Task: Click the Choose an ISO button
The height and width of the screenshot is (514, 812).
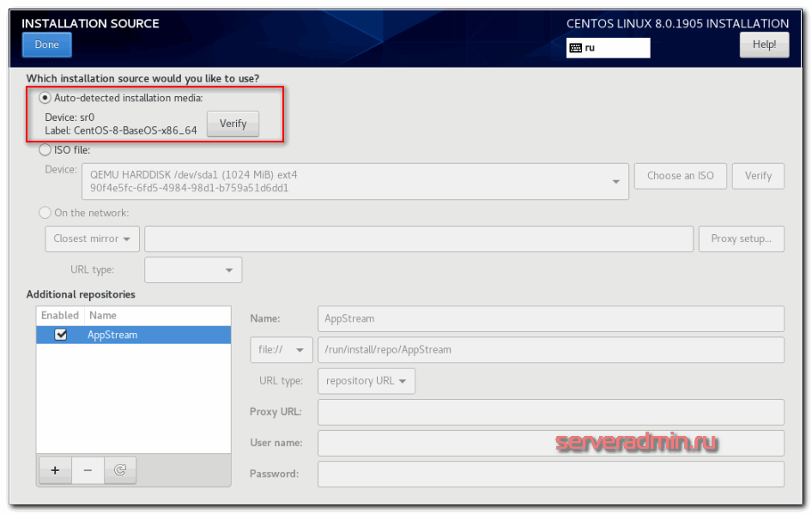Action: coord(680,176)
